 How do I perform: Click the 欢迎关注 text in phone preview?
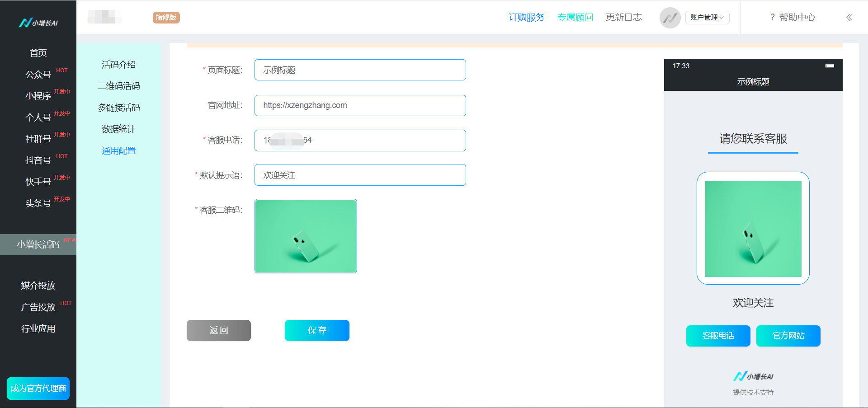click(753, 303)
